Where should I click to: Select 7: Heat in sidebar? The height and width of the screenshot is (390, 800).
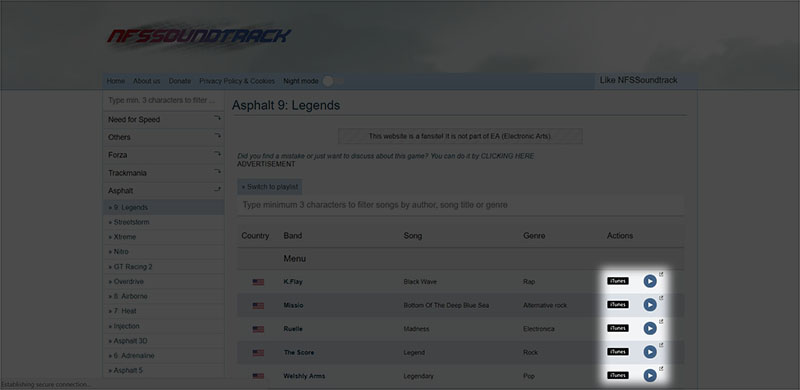[x=163, y=311]
